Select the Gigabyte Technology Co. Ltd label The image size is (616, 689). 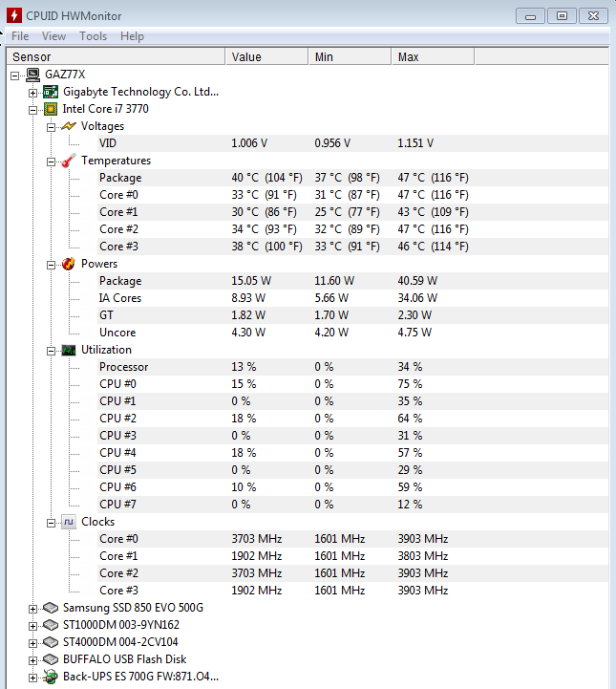[141, 92]
